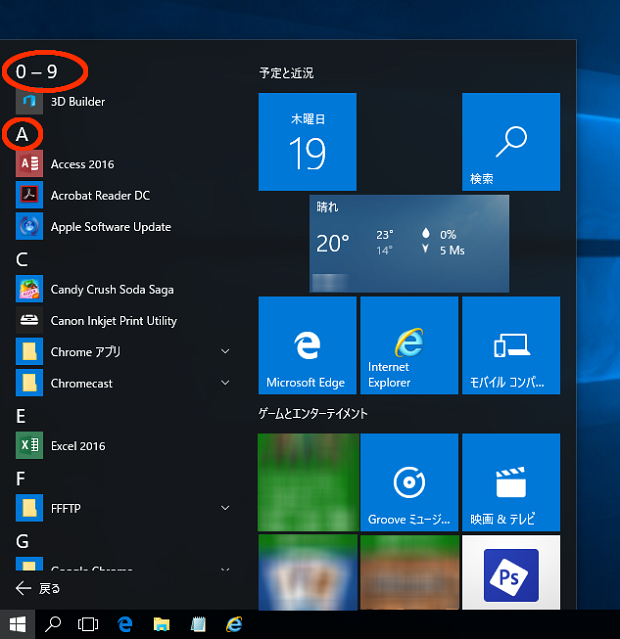Click the letter F section header
Screen dimensions: 620x639
tap(20, 478)
